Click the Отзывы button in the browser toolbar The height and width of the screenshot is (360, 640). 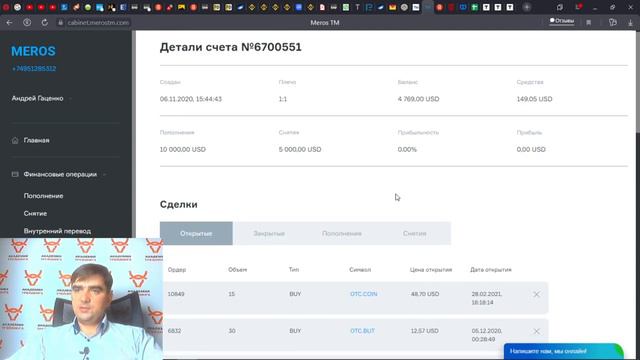[x=562, y=21]
